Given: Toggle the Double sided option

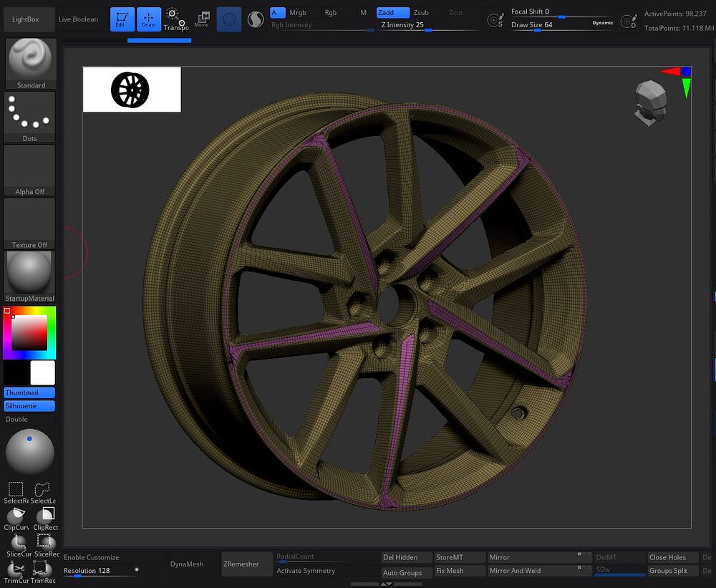Looking at the screenshot, I should coord(29,419).
